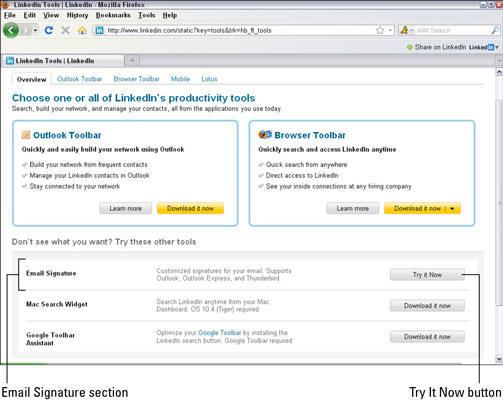Open the AIM search engine selector icon

click(x=406, y=30)
